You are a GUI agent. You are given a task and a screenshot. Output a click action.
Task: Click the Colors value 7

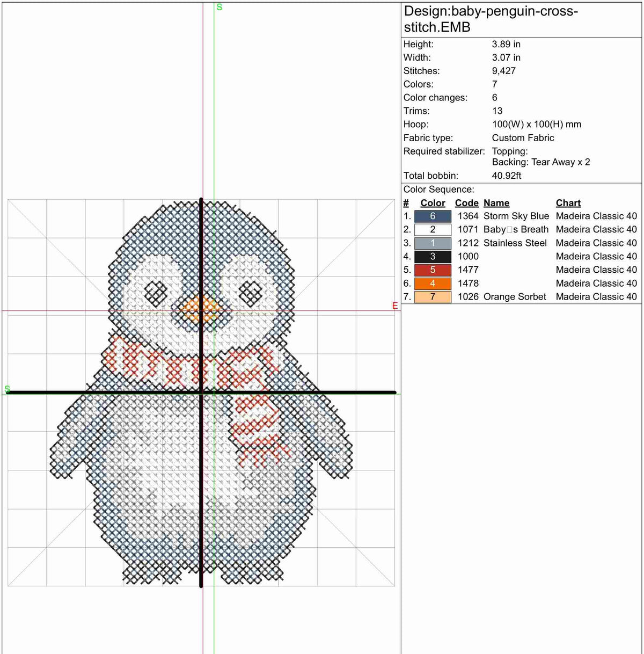tap(495, 84)
